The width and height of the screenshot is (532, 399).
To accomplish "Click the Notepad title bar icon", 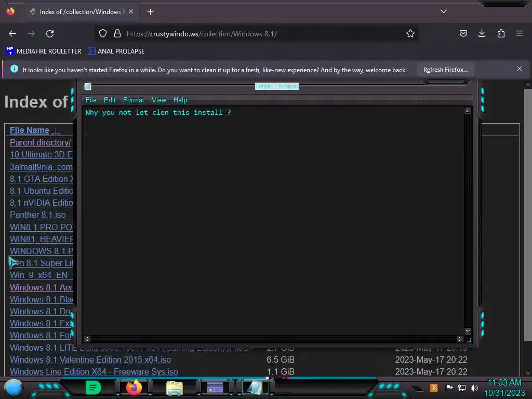I will [87, 86].
